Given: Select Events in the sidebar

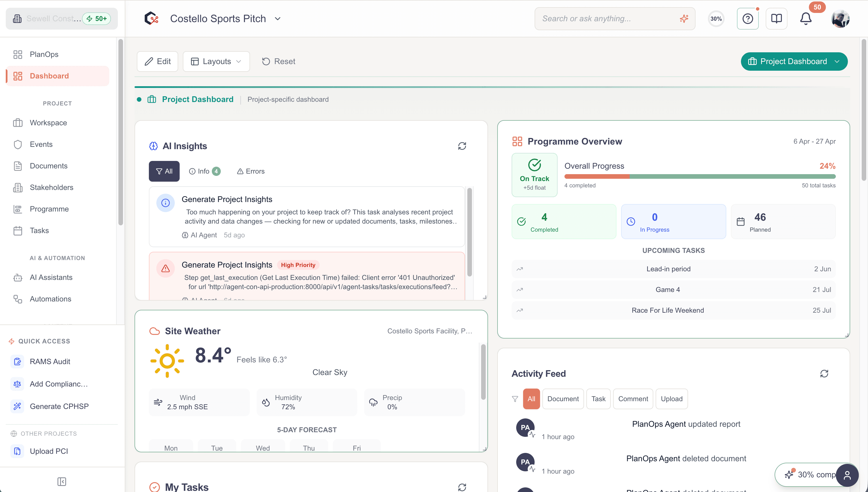Looking at the screenshot, I should (41, 144).
